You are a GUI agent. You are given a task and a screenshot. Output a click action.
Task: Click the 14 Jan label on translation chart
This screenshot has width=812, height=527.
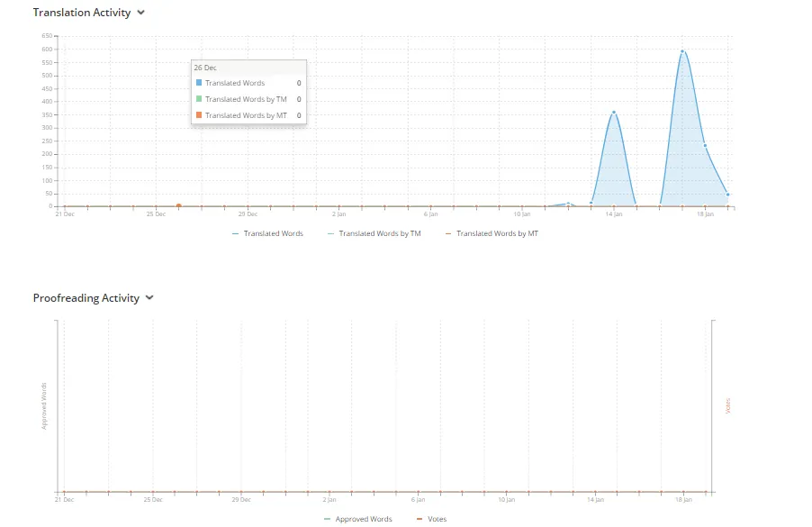pos(614,214)
